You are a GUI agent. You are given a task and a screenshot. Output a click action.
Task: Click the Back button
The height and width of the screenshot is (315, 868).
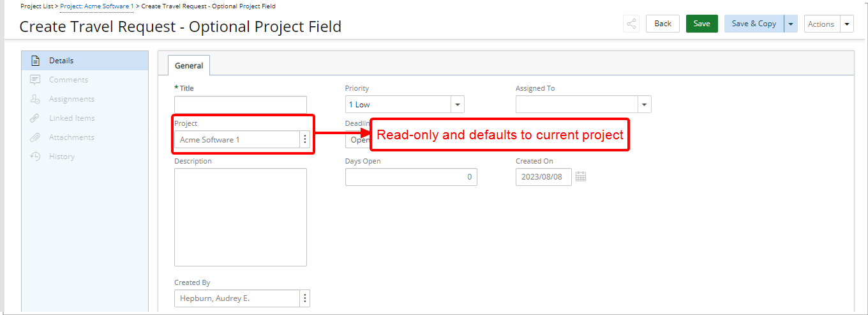point(662,24)
